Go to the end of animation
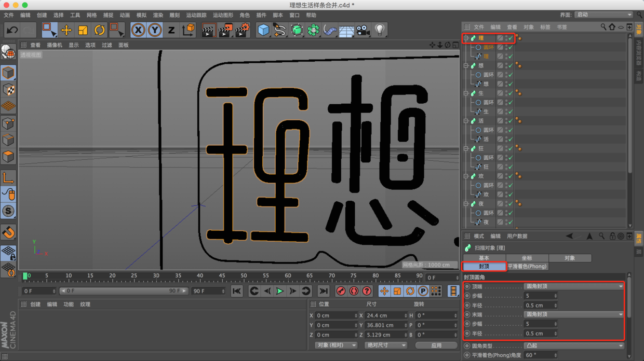The height and width of the screenshot is (361, 644). click(x=324, y=291)
